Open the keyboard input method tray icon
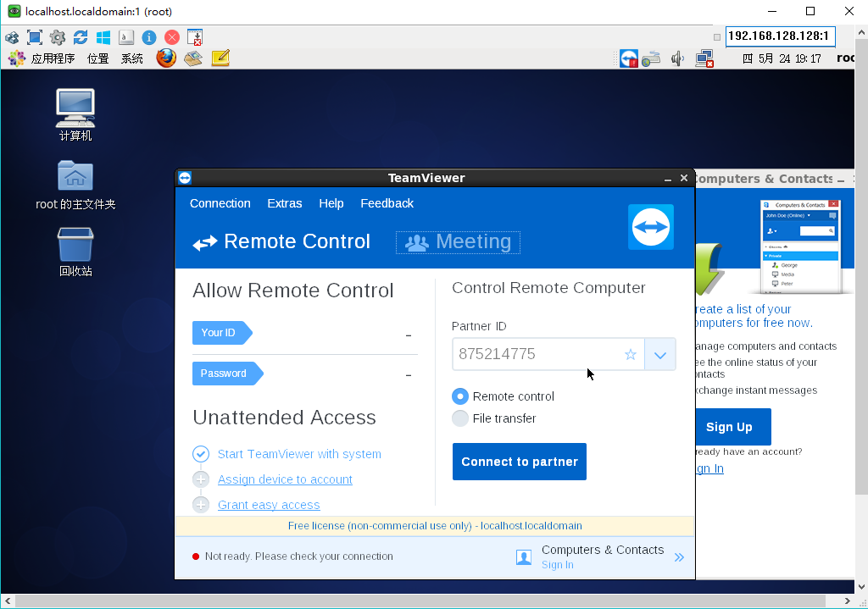The height and width of the screenshot is (609, 868). coord(651,58)
